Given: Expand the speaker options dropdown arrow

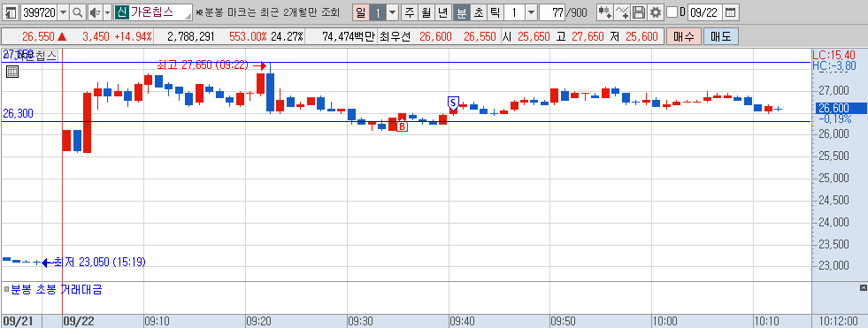Looking at the screenshot, I should pyautogui.click(x=107, y=11).
